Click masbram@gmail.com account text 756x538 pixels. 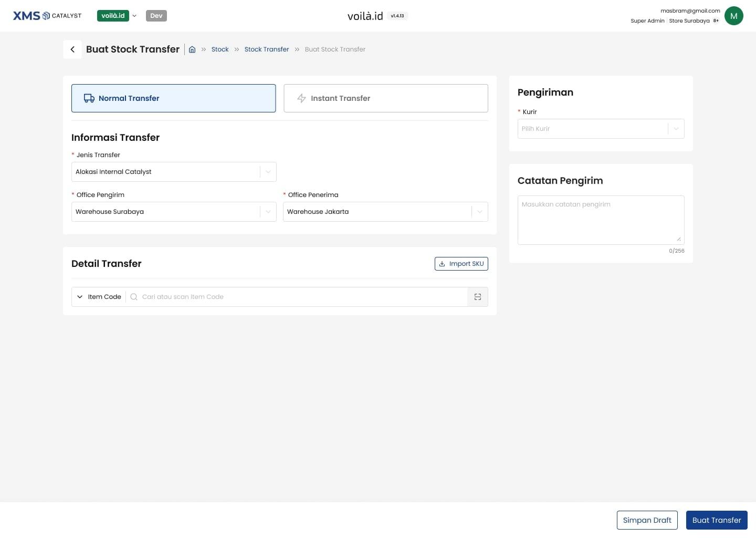pyautogui.click(x=690, y=11)
